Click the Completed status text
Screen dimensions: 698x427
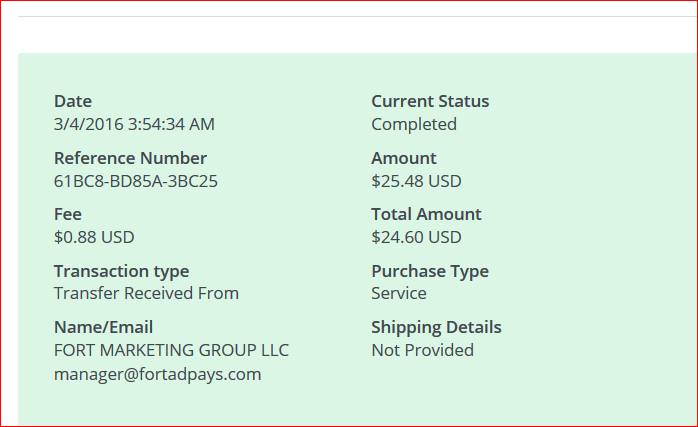414,124
